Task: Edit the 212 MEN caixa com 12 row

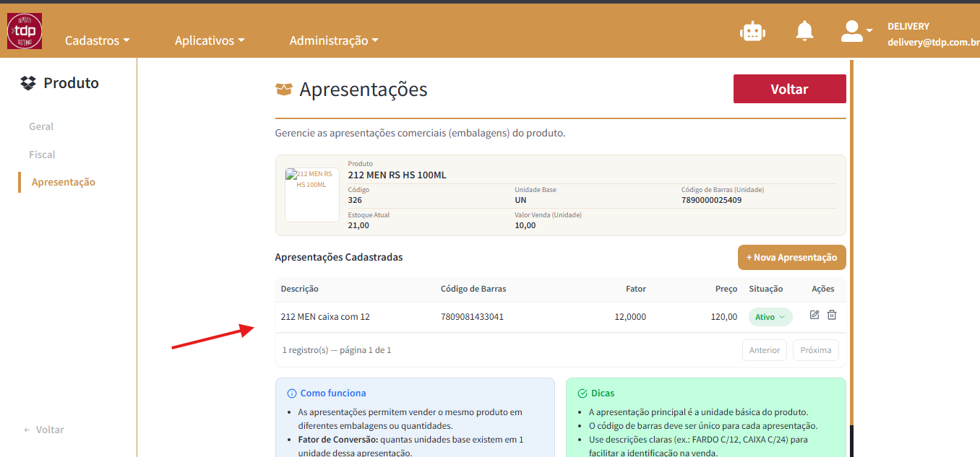Action: pyautogui.click(x=814, y=315)
